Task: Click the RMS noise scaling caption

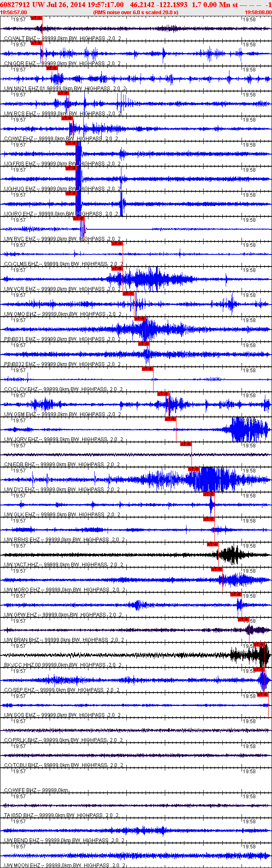Action: (136, 13)
